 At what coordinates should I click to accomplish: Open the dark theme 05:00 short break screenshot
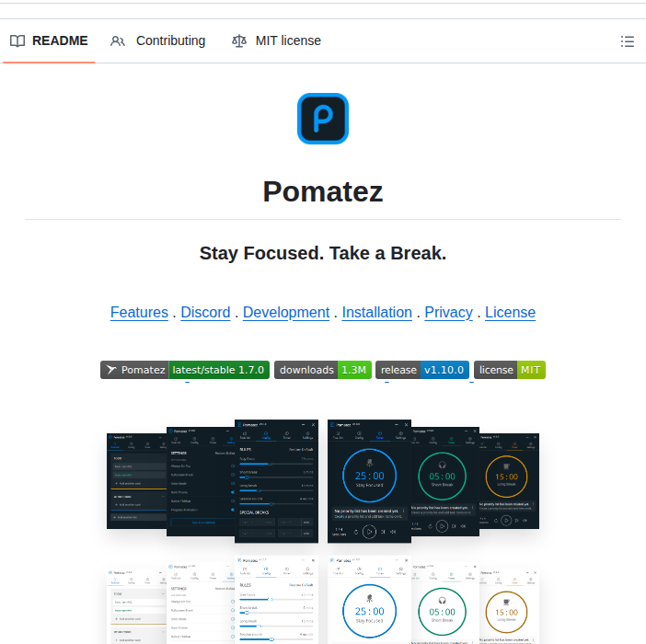[x=445, y=481]
